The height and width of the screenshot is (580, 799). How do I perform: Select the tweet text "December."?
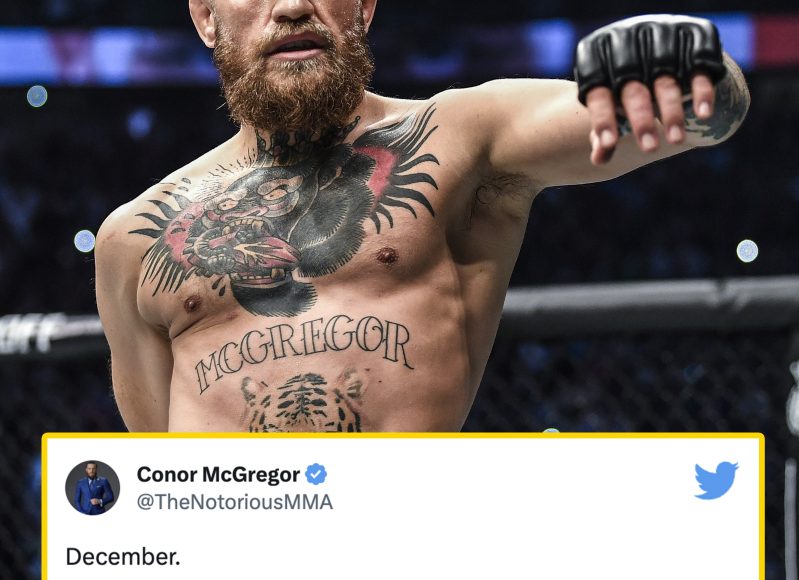(123, 557)
